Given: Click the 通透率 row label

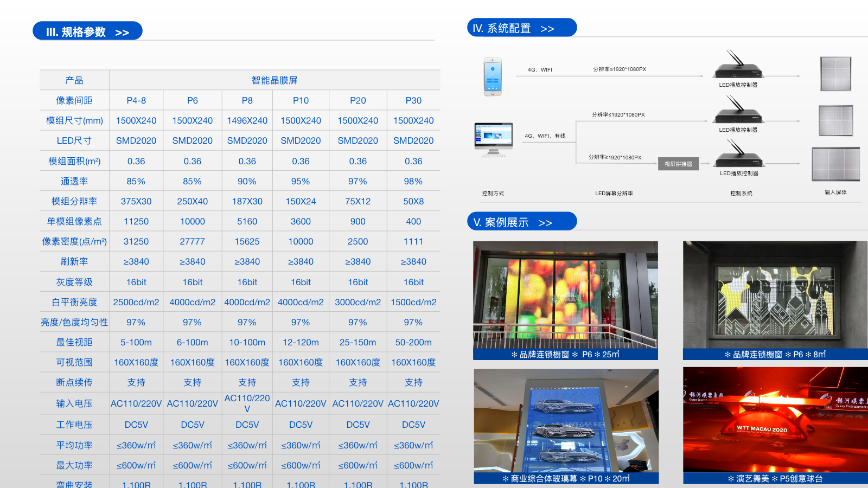Looking at the screenshot, I should tap(74, 181).
